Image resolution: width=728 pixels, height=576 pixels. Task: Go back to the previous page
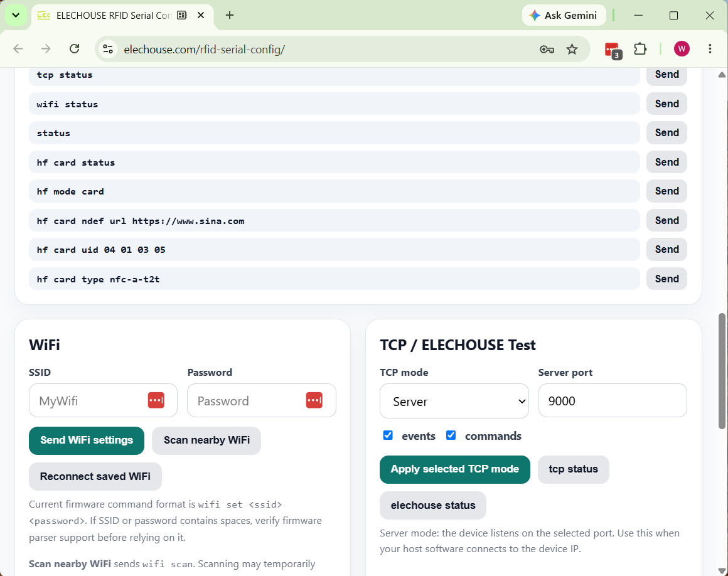[x=18, y=49]
